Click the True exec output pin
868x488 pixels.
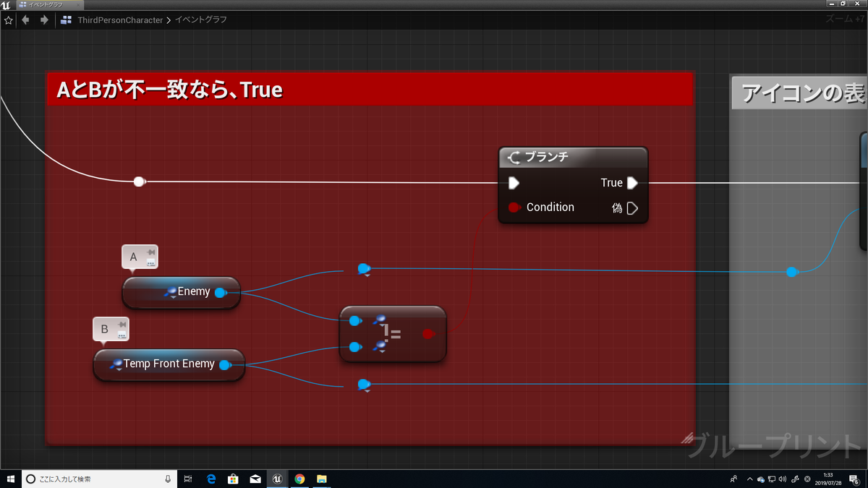tap(632, 183)
